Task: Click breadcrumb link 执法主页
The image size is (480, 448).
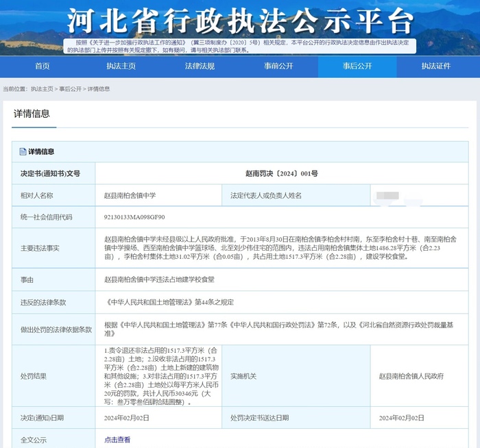Action: tap(42, 89)
